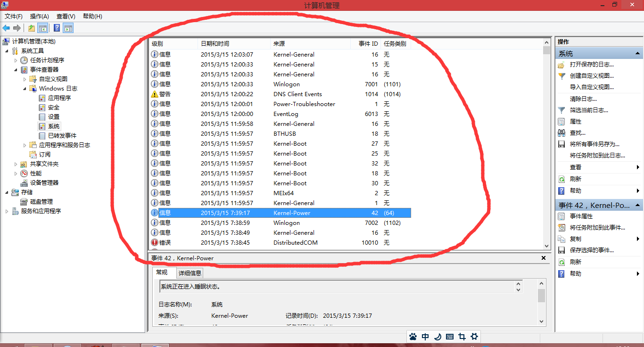The image size is (644, 347).
Task: Click the Up one level toolbar icon
Action: point(31,28)
